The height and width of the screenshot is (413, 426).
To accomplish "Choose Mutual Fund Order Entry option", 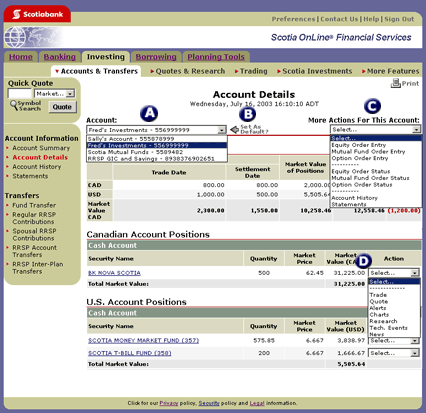I will [368, 152].
